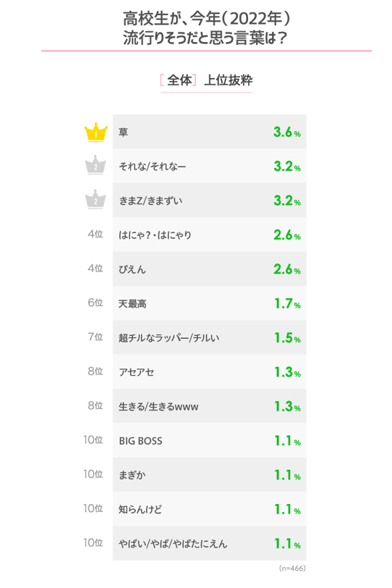Click the silver crown beside それな/それなー
The image size is (392, 588).
(95, 165)
